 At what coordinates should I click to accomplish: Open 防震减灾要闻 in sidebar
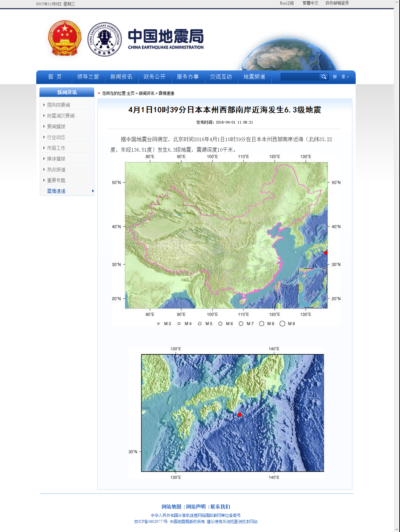(x=61, y=116)
